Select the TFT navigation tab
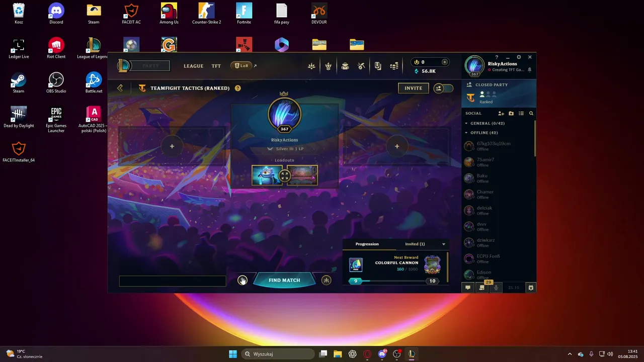 tap(216, 66)
